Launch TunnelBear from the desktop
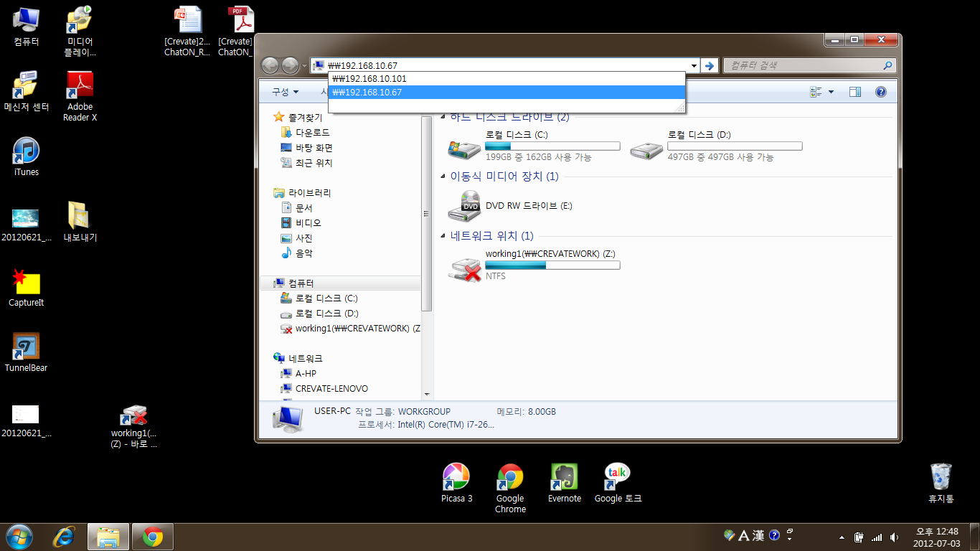Image resolution: width=980 pixels, height=551 pixels. [27, 352]
